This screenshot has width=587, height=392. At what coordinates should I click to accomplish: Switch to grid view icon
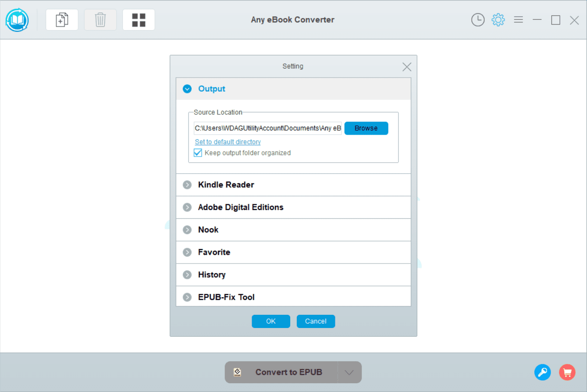[x=139, y=20]
